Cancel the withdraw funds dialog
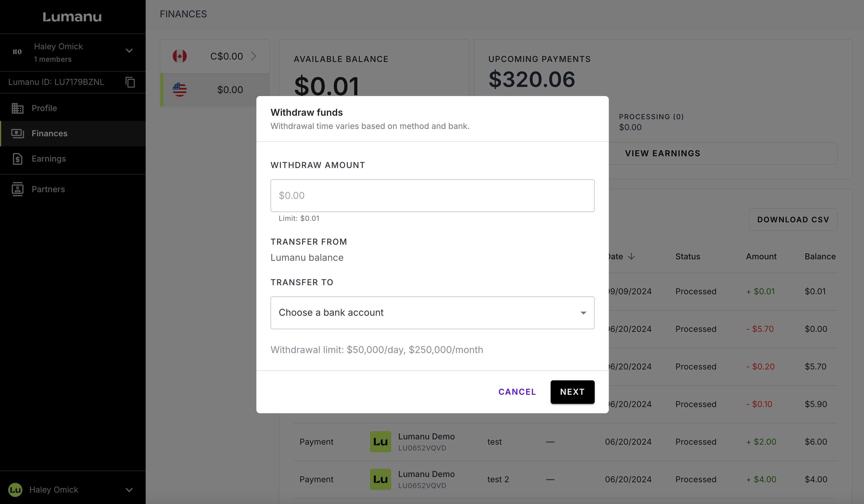Screen dimensions: 864x504 click(517, 392)
